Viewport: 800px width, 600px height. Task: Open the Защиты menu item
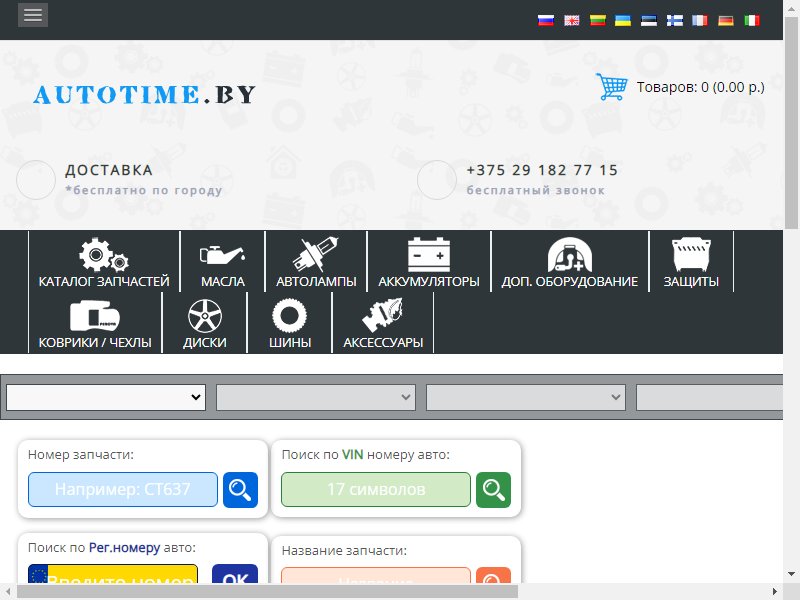tap(691, 262)
